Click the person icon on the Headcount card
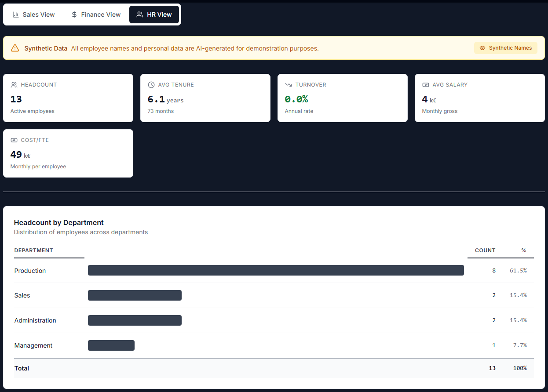This screenshot has width=548, height=392. (14, 84)
